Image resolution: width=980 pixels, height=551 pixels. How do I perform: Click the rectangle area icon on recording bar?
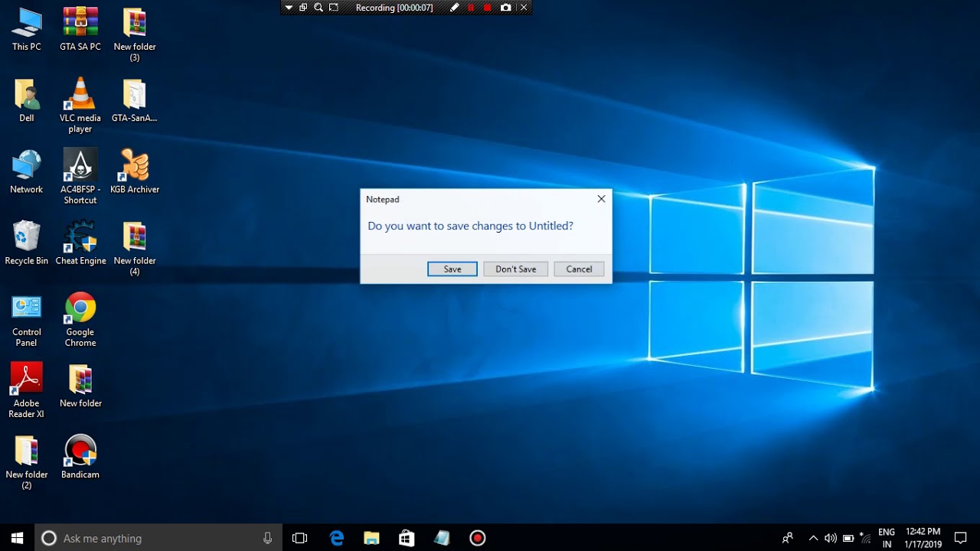coord(333,8)
